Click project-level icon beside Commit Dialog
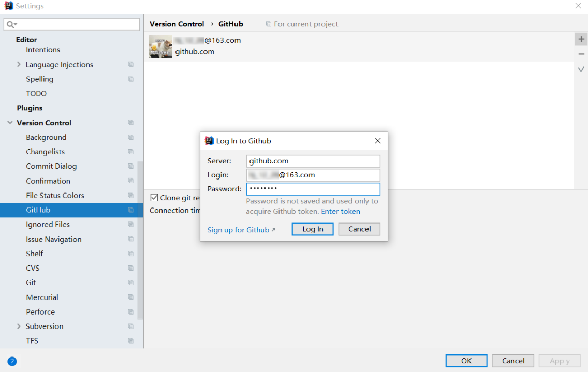Image resolution: width=588 pixels, height=372 pixels. (130, 166)
